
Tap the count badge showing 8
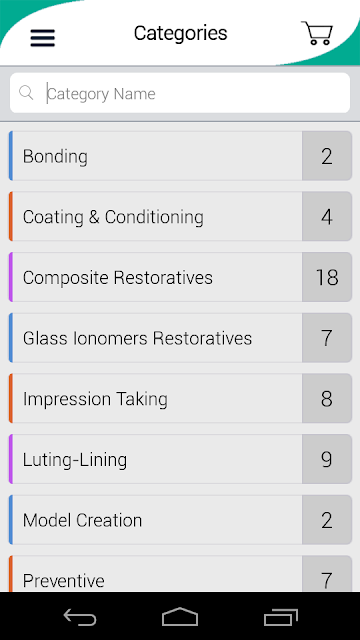coord(327,398)
